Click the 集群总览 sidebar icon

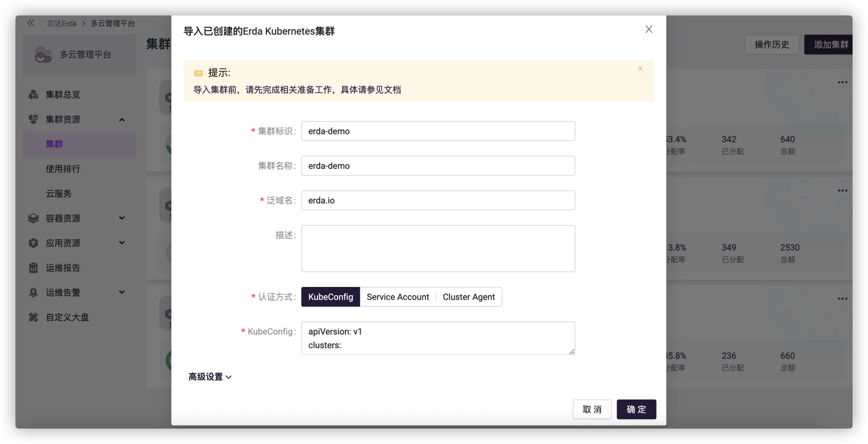pos(34,95)
